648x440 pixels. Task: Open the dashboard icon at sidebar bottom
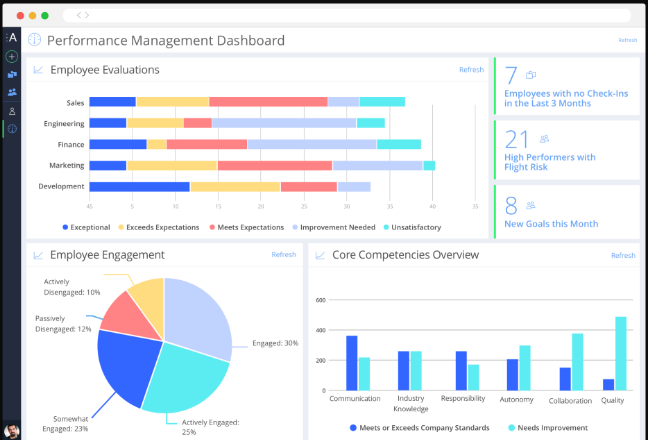pos(12,129)
